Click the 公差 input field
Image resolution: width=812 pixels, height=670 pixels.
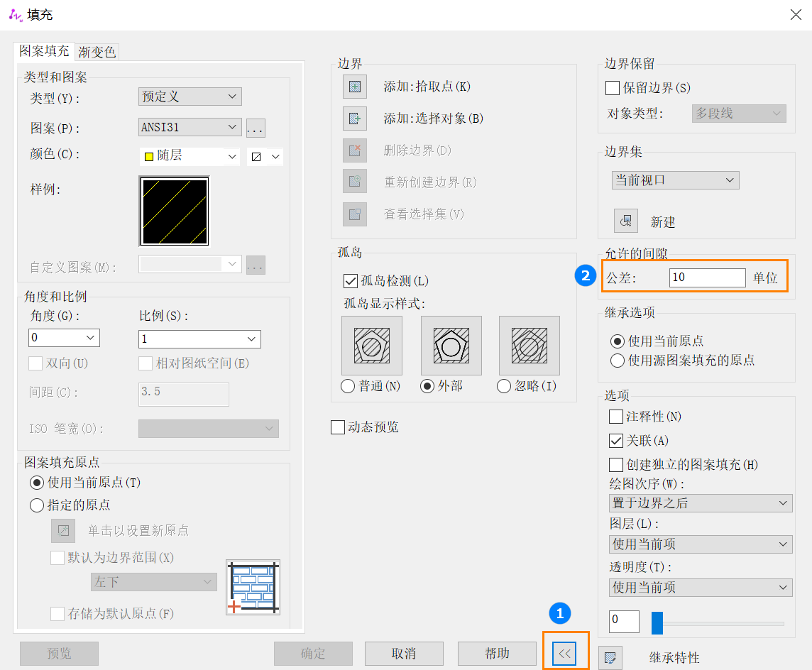tap(708, 278)
